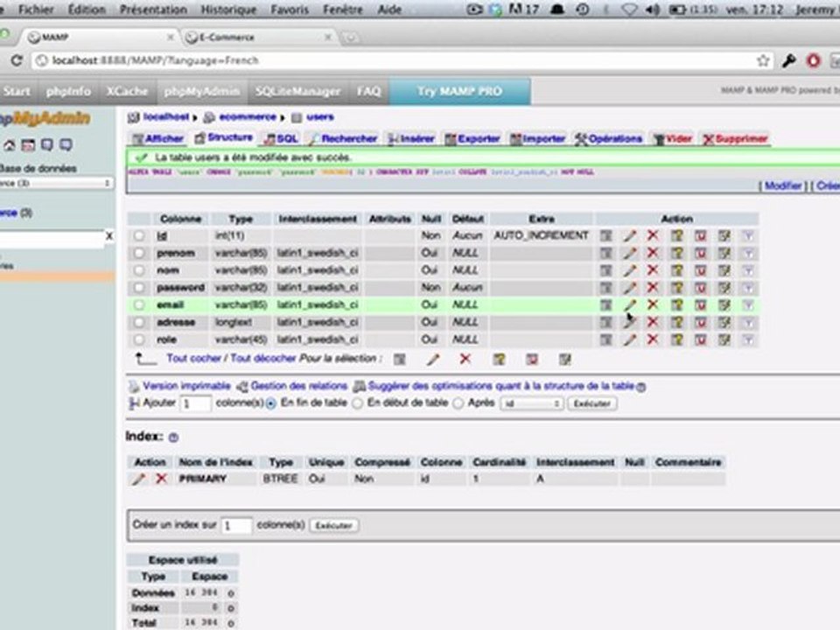Open the Structure tab
This screenshot has width=840, height=630.
coord(224,137)
